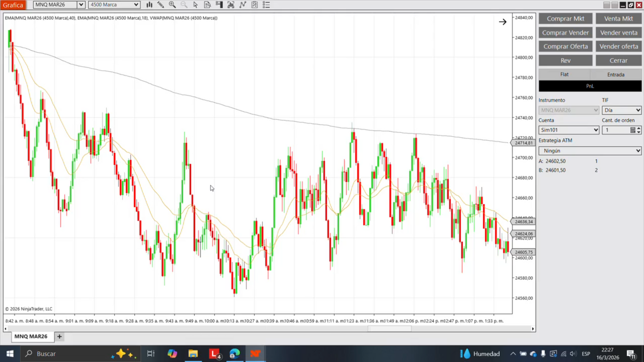The image size is (644, 362).
Task: Click the bid price B: 24601,50
Action: point(552,170)
